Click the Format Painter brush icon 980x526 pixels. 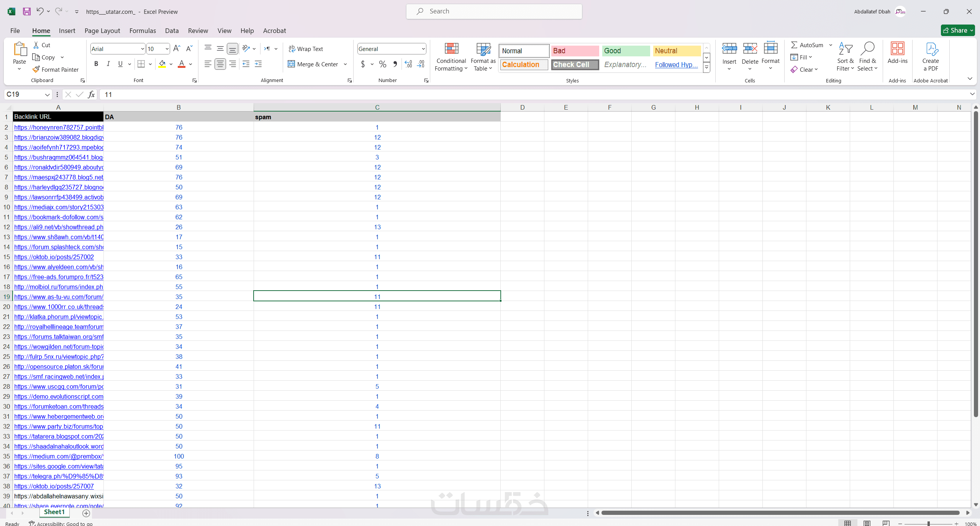[36, 69]
